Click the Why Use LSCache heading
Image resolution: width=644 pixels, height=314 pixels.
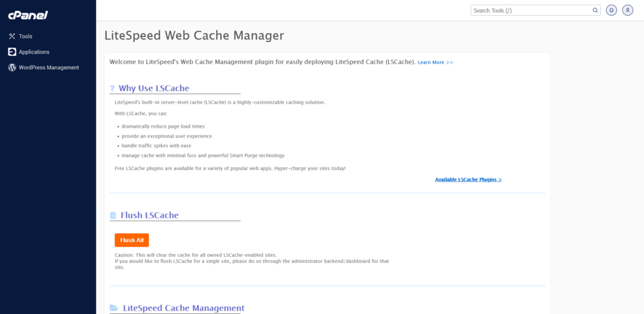click(153, 88)
